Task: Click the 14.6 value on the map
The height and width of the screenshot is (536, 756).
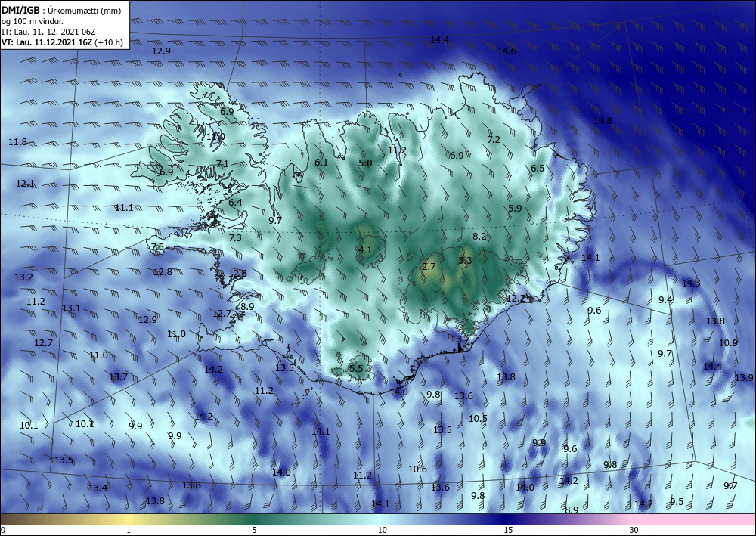Action: [507, 51]
